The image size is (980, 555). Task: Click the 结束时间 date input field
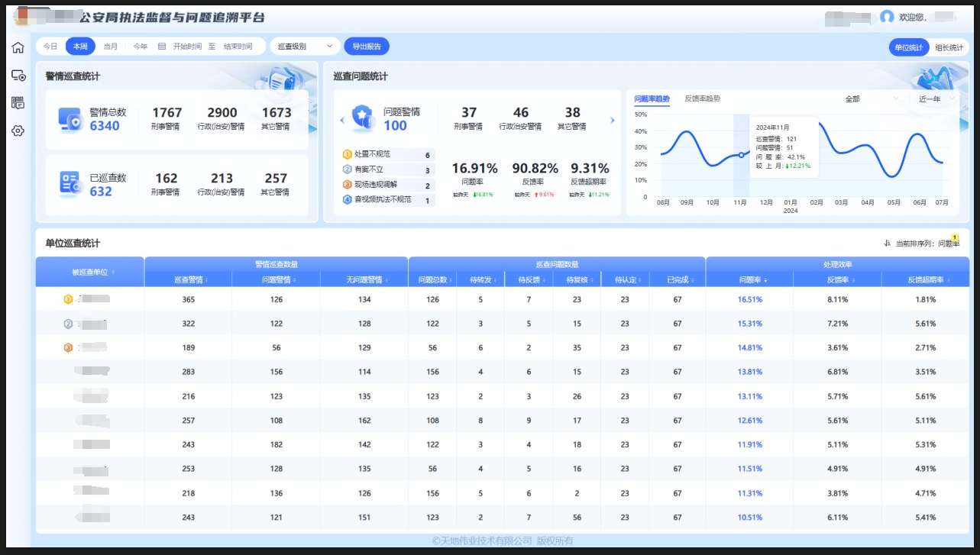click(x=238, y=47)
